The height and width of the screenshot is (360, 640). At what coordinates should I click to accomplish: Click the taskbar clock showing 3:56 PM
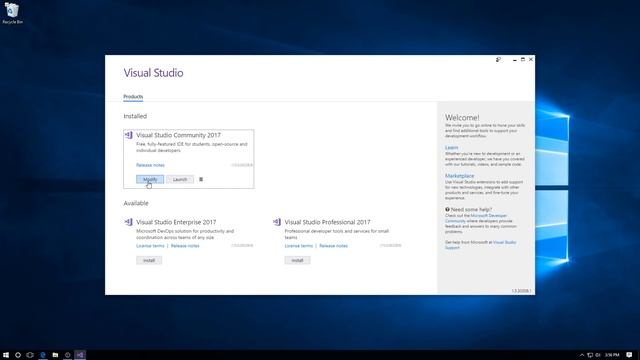pos(612,355)
